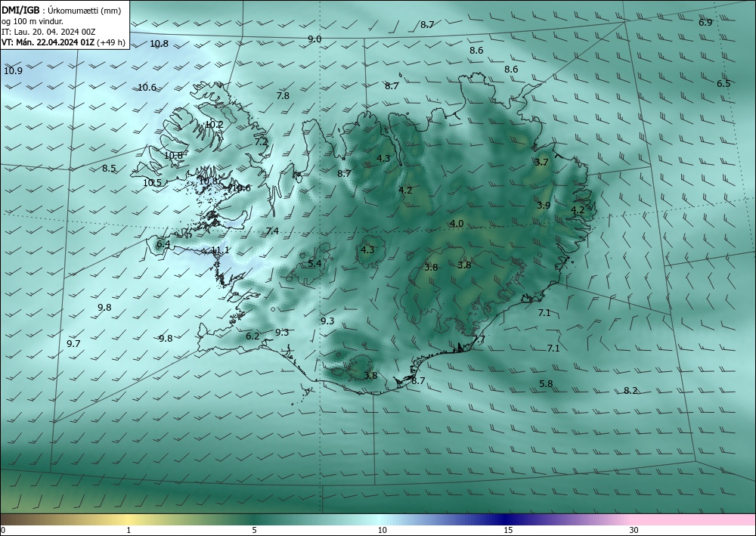
Task: Click the 3.7 value on the map
Action: tap(541, 162)
